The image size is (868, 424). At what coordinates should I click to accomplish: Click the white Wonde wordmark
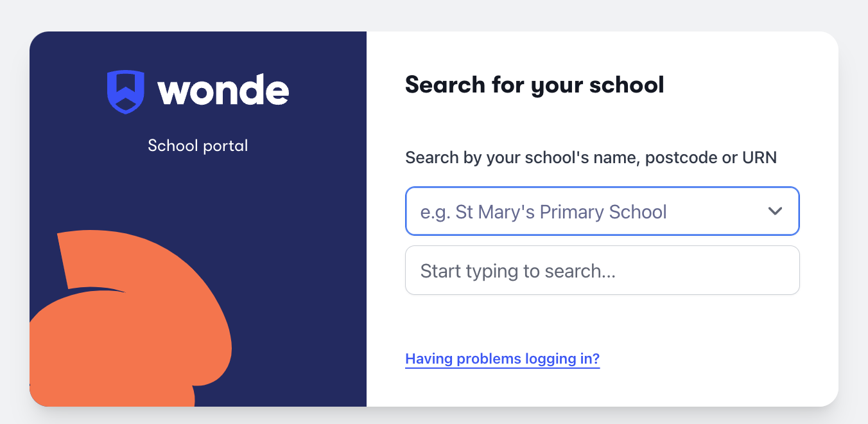[x=223, y=91]
